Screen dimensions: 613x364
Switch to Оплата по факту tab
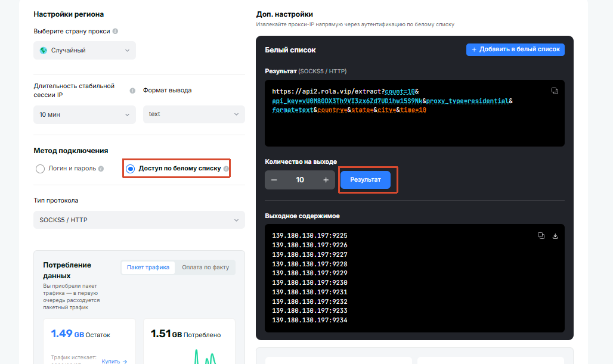tap(205, 267)
